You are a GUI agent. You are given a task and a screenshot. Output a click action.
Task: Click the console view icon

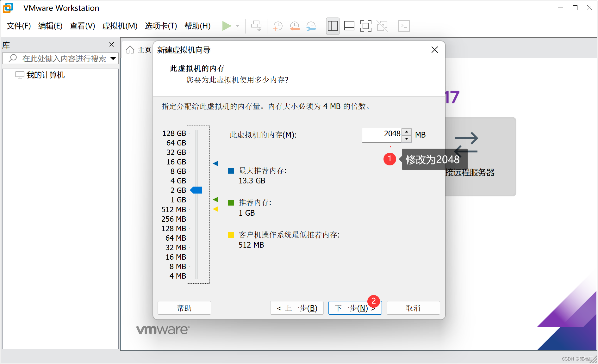(x=404, y=26)
